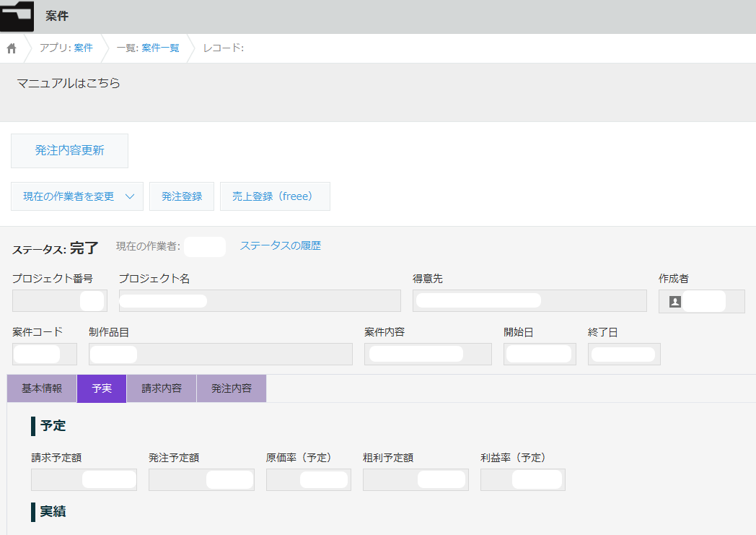This screenshot has width=756, height=535.
Task: Switch to the 発注内容 tab
Action: tap(232, 388)
